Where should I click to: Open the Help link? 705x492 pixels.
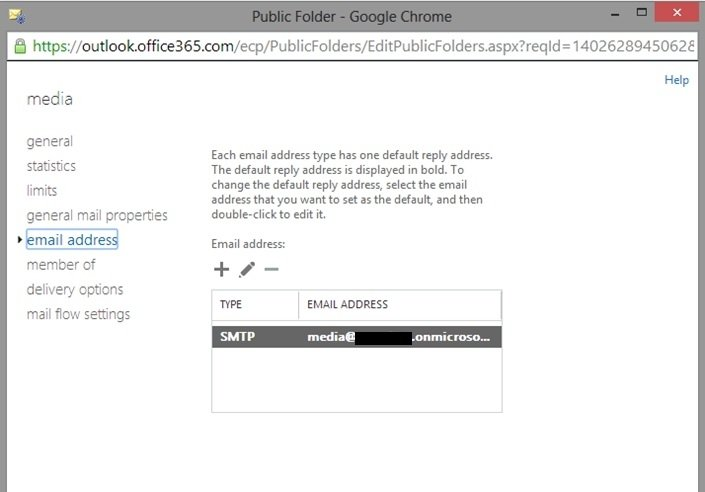point(676,80)
